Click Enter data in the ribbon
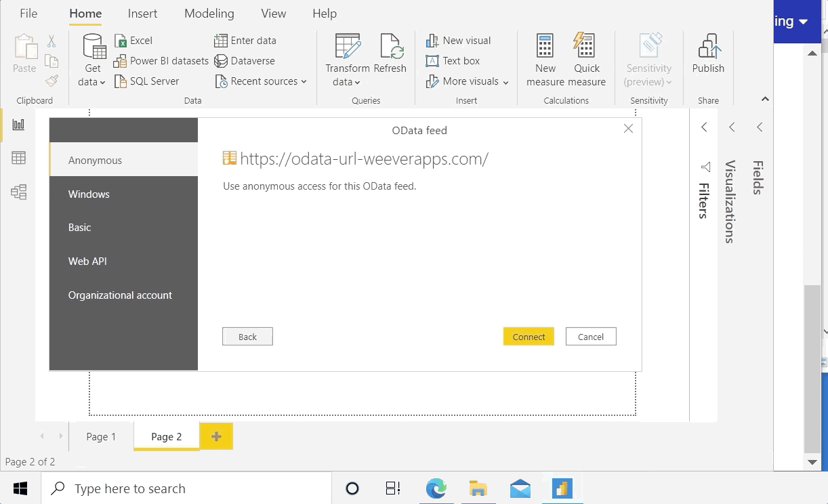This screenshot has height=504, width=828. pos(245,41)
